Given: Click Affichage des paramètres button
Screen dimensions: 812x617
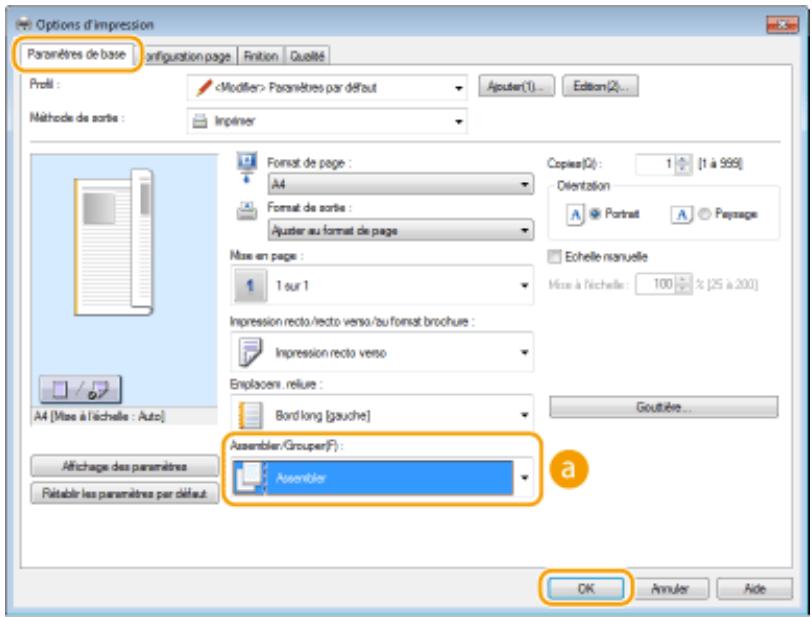Looking at the screenshot, I should pyautogui.click(x=124, y=466).
